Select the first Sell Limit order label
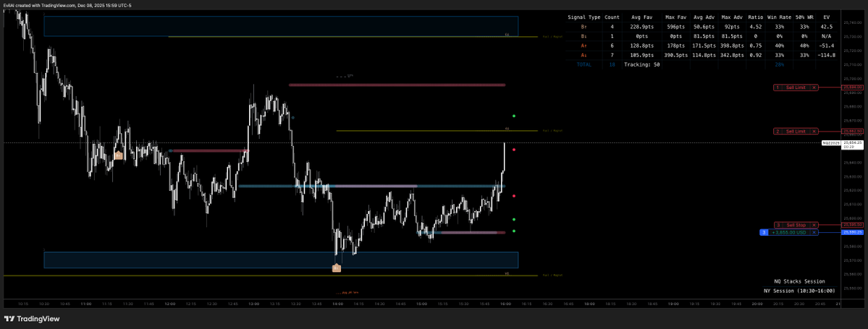The image size is (868, 329). tap(796, 87)
